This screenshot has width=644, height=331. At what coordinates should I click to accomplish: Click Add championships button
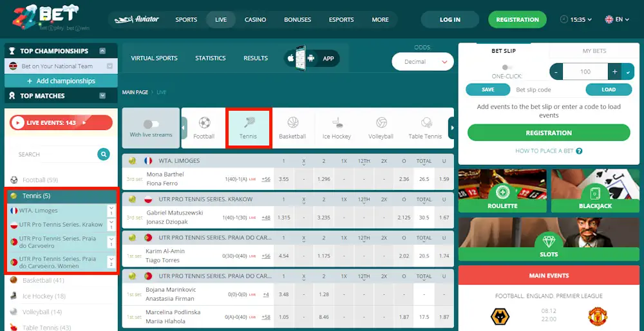(61, 81)
